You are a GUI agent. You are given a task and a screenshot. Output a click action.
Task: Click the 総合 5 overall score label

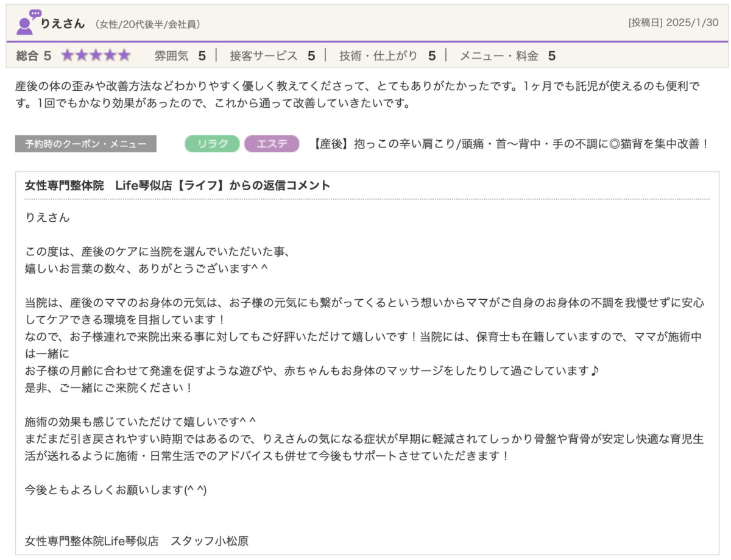[x=34, y=56]
